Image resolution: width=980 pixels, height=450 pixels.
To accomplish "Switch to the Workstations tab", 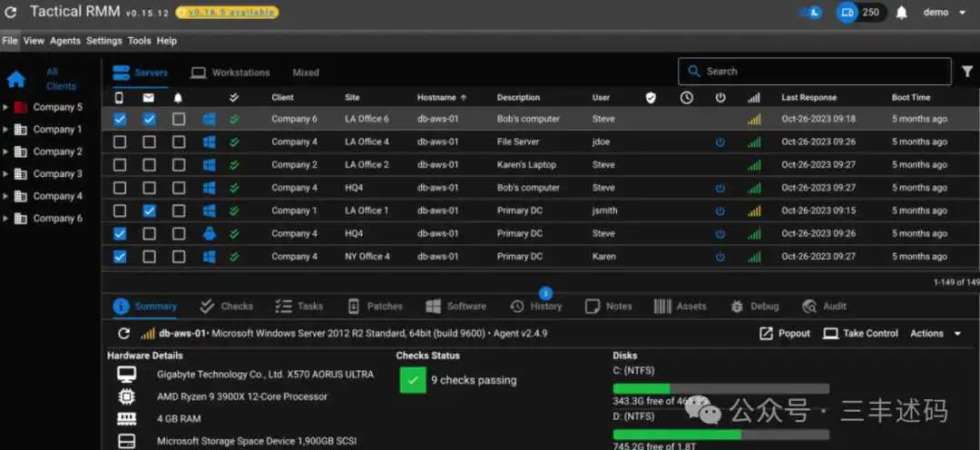I will [x=230, y=73].
